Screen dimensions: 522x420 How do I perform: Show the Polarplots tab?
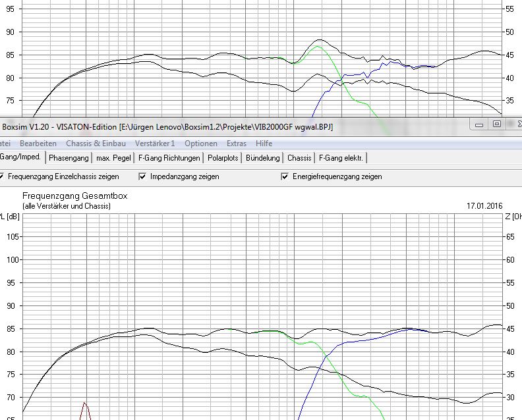tap(223, 158)
